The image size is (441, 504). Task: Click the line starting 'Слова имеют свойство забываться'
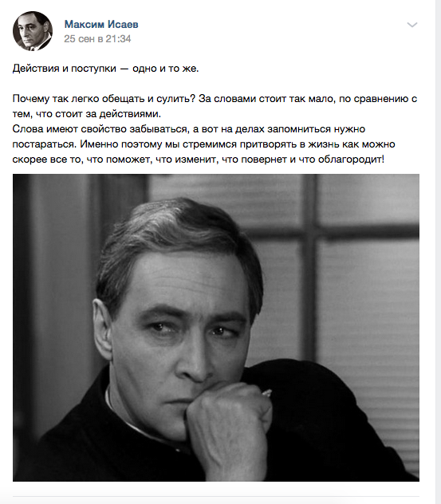[x=189, y=129]
